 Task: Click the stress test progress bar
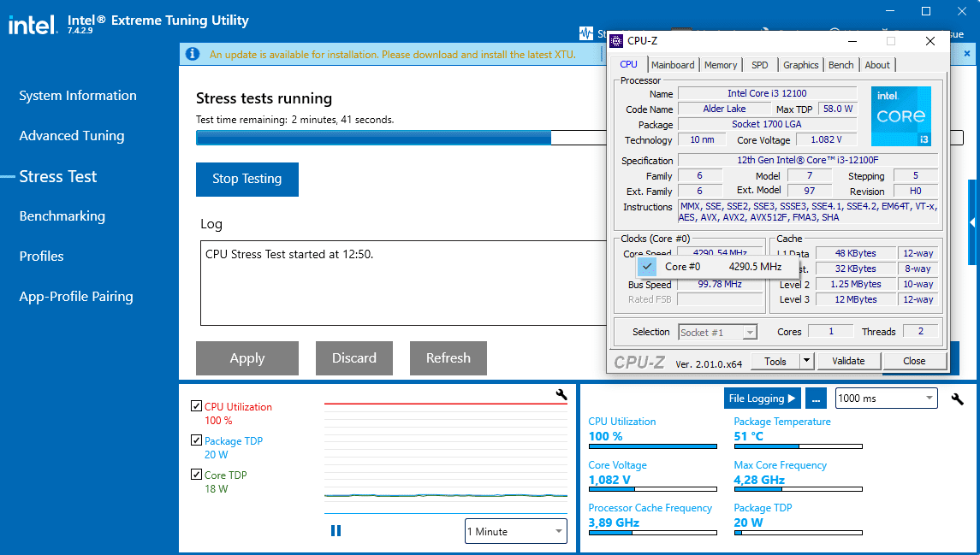(x=579, y=138)
